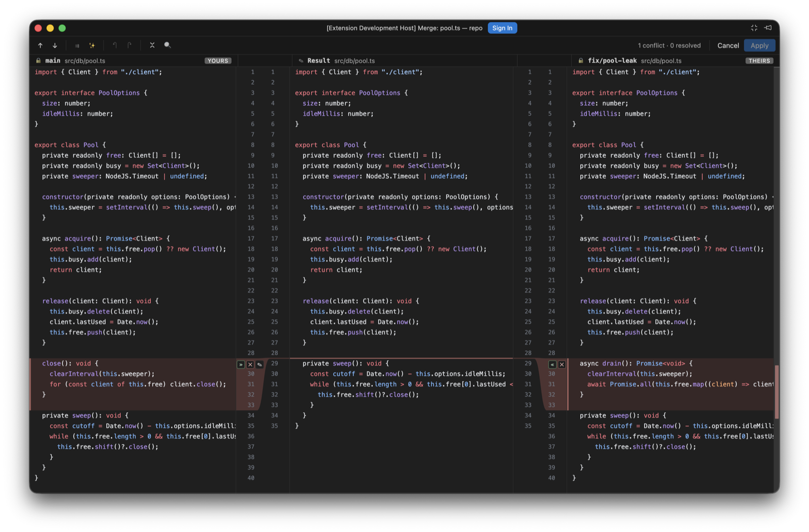Click 'idleMillis: number;' in THEIRS pane
809x532 pixels.
coord(615,114)
